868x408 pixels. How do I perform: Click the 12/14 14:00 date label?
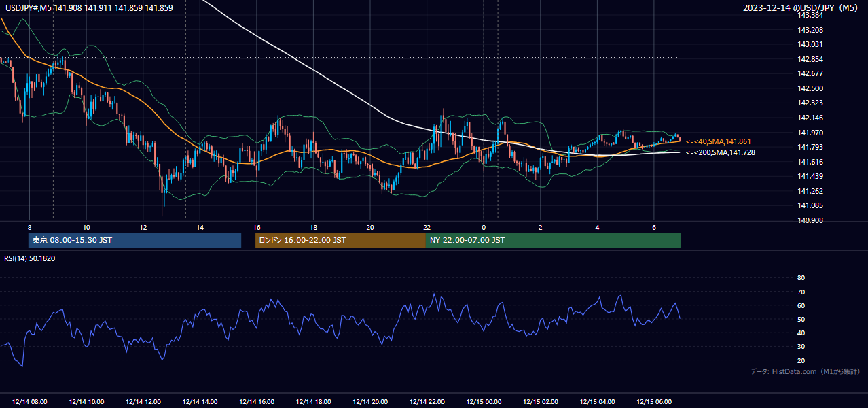[x=200, y=402]
